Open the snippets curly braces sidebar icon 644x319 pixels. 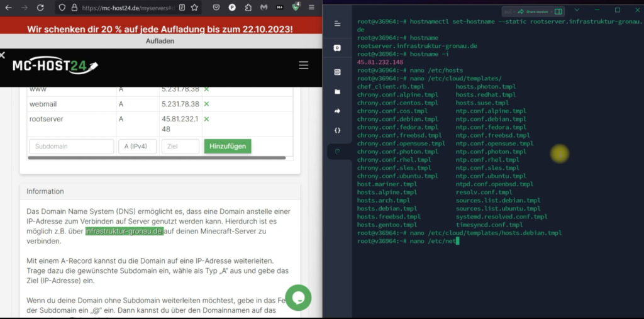[337, 130]
